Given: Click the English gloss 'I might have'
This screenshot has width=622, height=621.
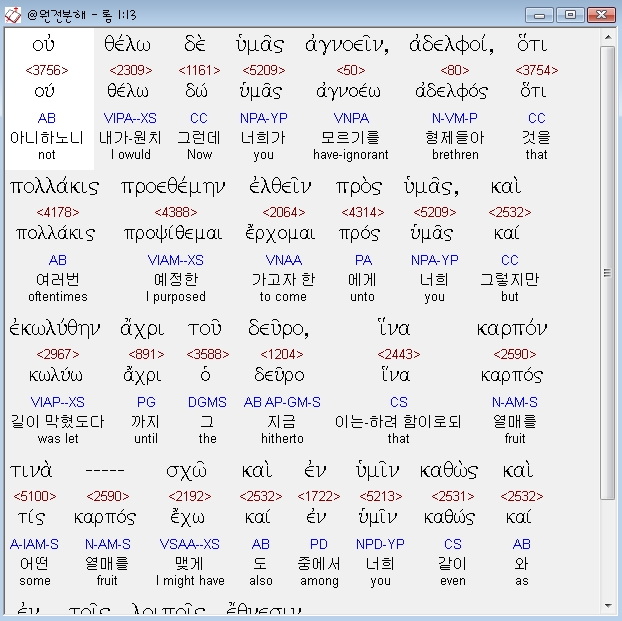Looking at the screenshot, I should [x=190, y=581].
